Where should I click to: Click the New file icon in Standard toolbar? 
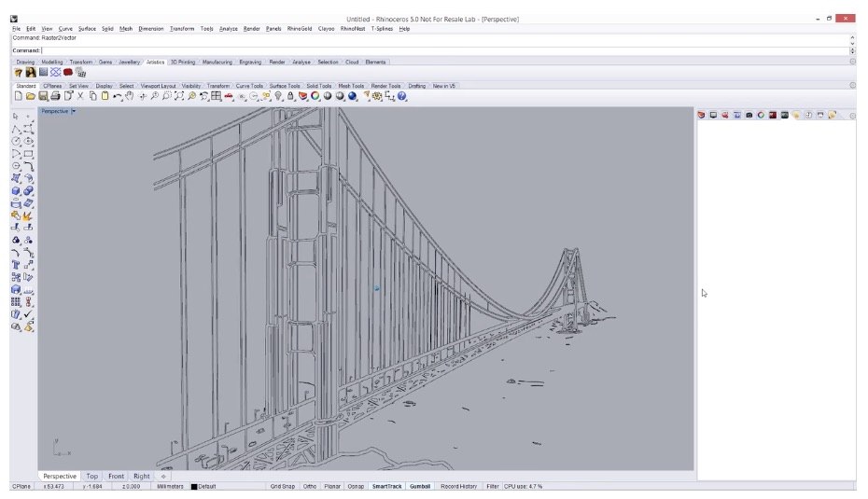[18, 96]
